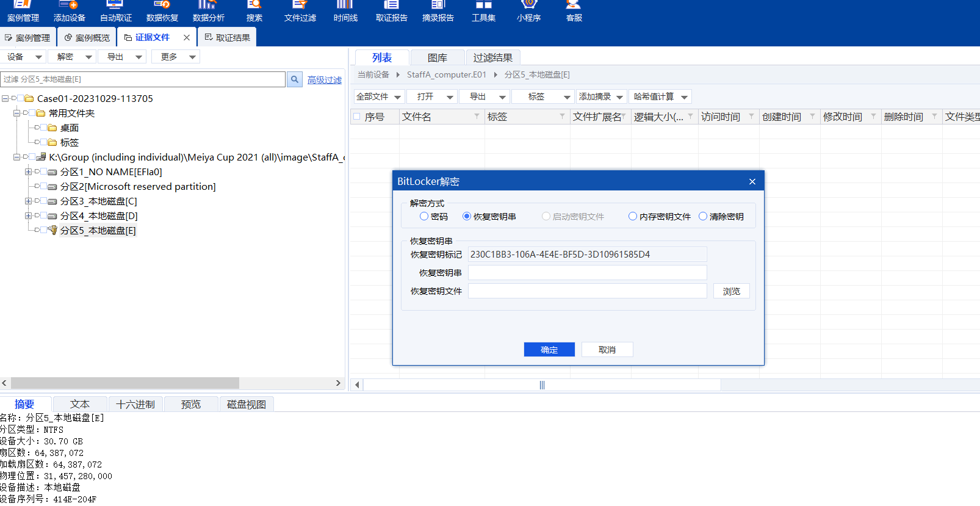Screen dimensions: 980x506
Task: Click the filter icon in 标签 column header
Action: (562, 116)
